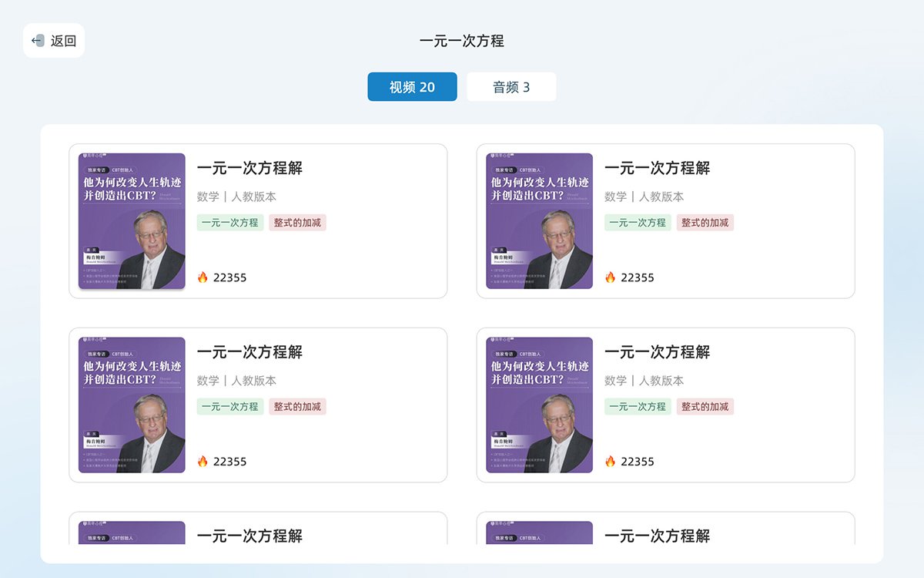Click the 22355 view count in the first-row left card
This screenshot has width=924, height=578.
[x=230, y=277]
